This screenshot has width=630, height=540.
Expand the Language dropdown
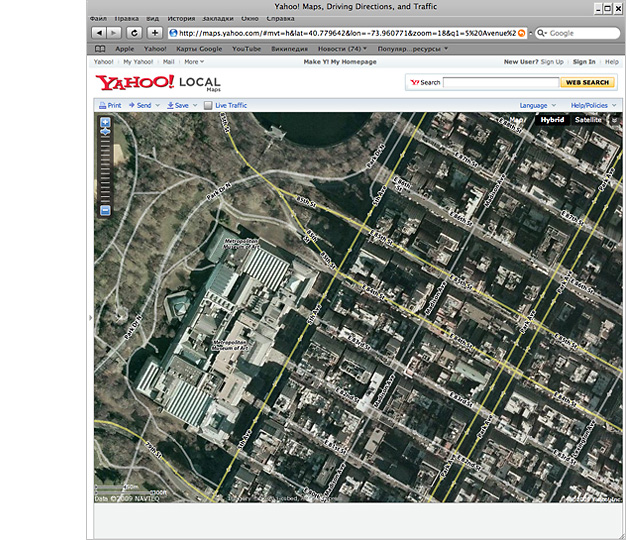(x=537, y=105)
